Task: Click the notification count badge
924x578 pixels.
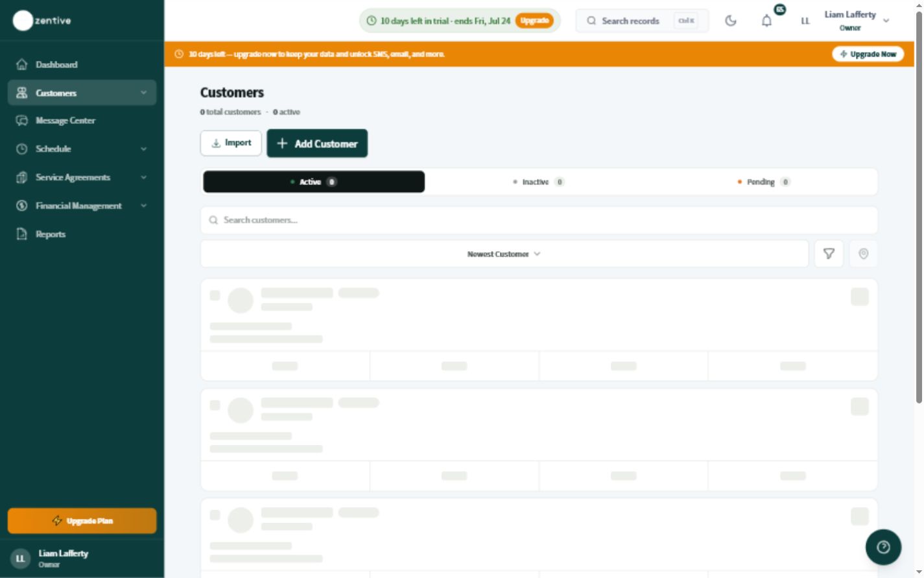Action: tap(780, 10)
